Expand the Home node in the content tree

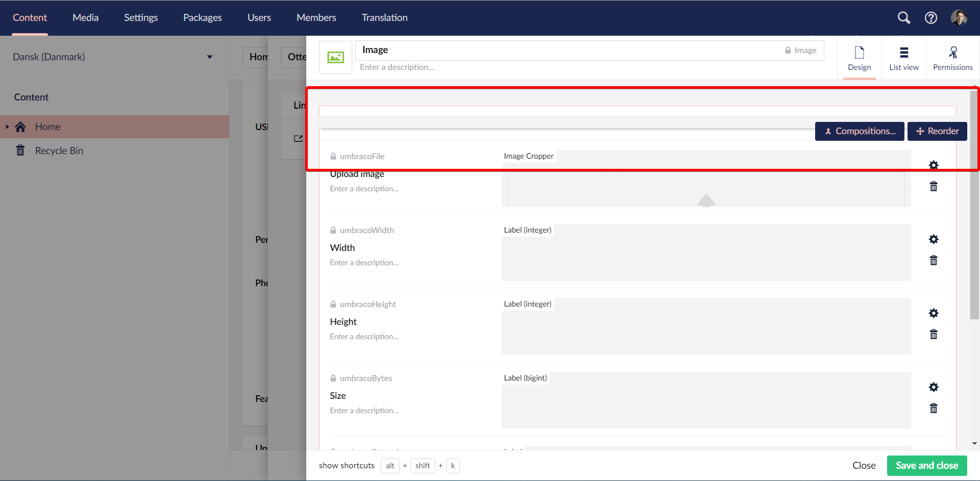(7, 126)
